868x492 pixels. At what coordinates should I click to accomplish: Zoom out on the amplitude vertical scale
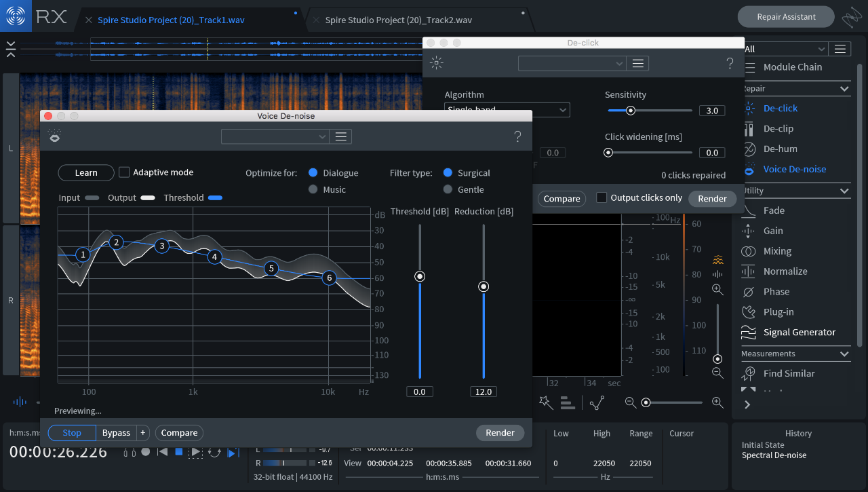(717, 373)
